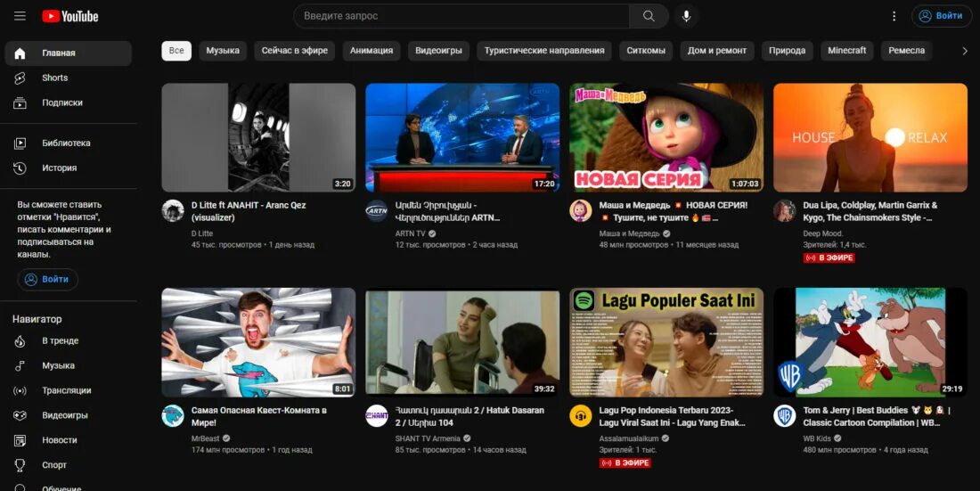Click the Войти button in sidebar

tap(47, 280)
